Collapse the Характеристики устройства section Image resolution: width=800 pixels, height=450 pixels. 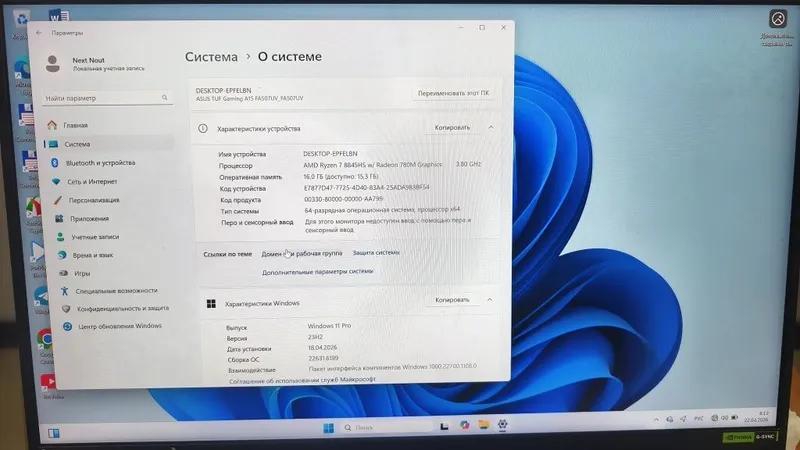491,128
